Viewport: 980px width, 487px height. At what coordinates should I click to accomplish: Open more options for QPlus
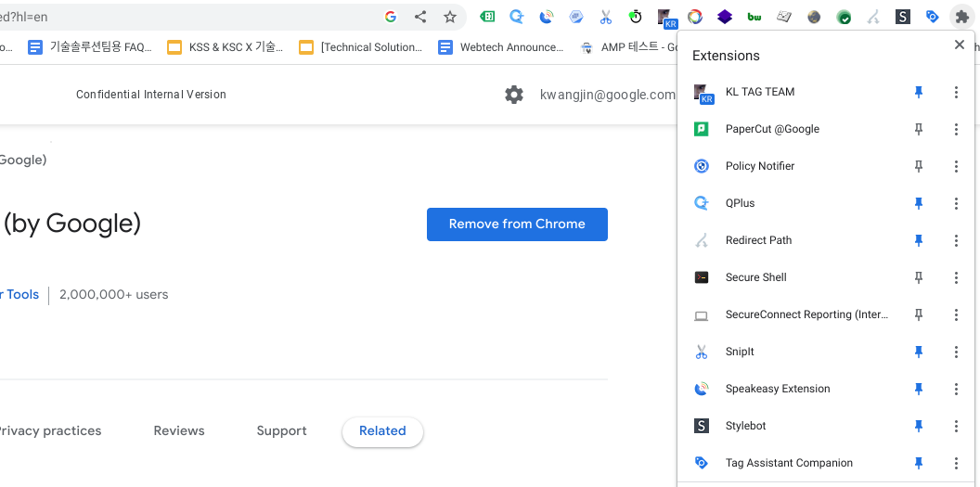[x=956, y=203]
